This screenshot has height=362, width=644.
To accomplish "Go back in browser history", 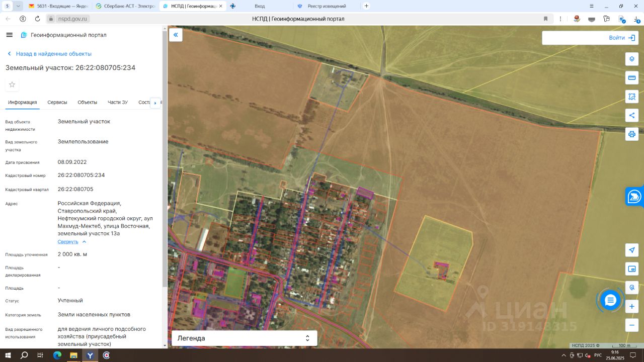I will [8, 19].
